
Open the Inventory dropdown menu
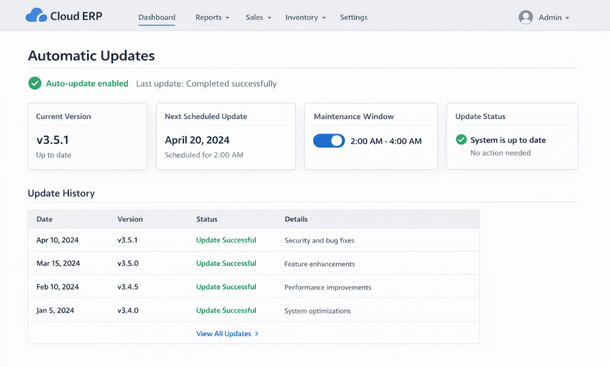305,18
